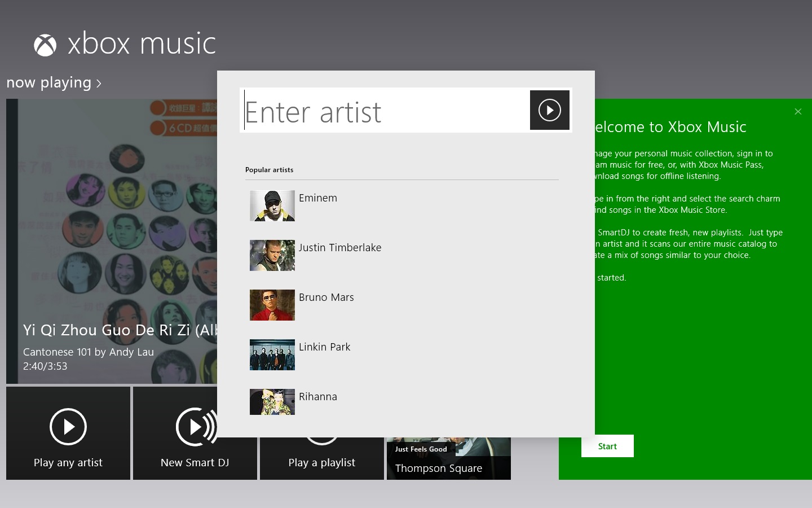
Task: Open the Thompson Square album tile
Action: (449, 458)
